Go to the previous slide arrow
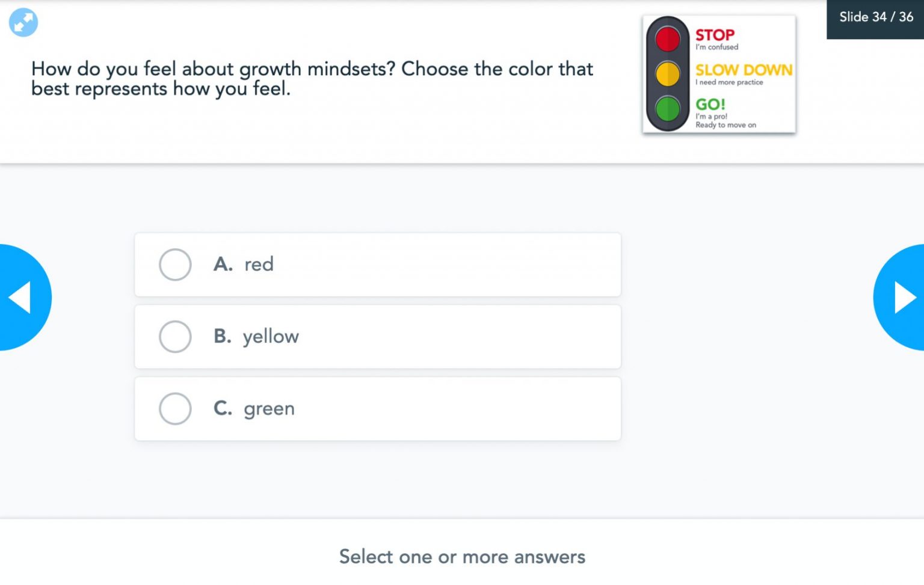The width and height of the screenshot is (924, 585). click(x=22, y=297)
